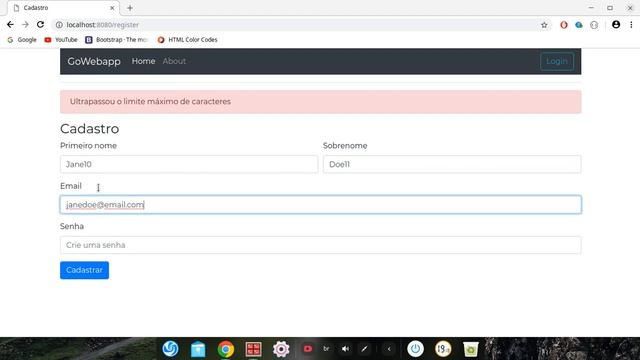View site information icon in address bar
Image resolution: width=640 pixels, height=360 pixels.
59,25
